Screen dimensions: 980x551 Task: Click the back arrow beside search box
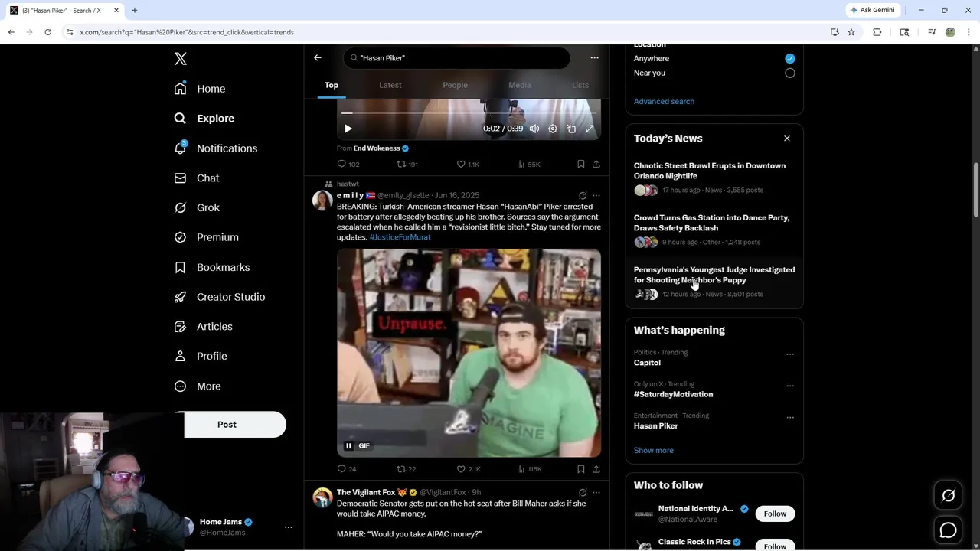pos(318,57)
